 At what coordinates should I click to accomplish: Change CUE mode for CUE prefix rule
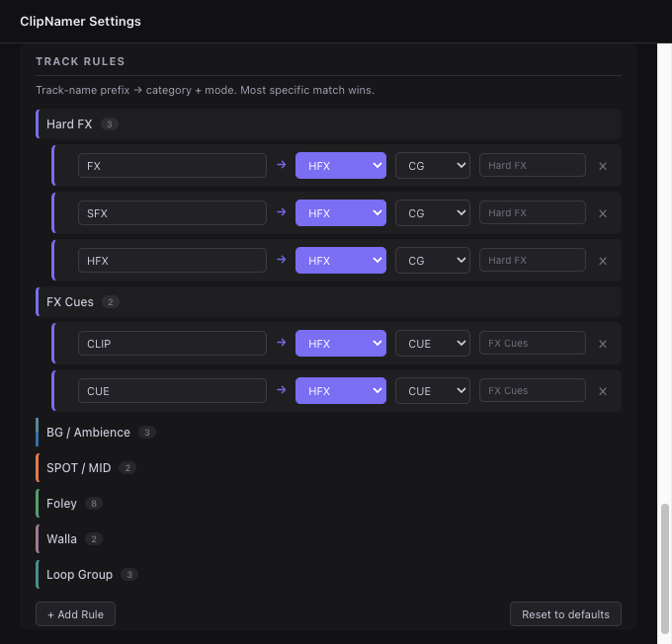click(x=433, y=391)
